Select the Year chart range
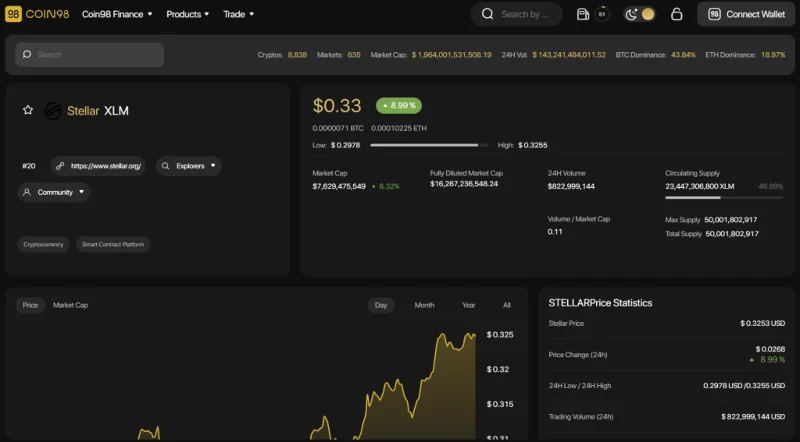This screenshot has width=800, height=442. pyautogui.click(x=468, y=305)
